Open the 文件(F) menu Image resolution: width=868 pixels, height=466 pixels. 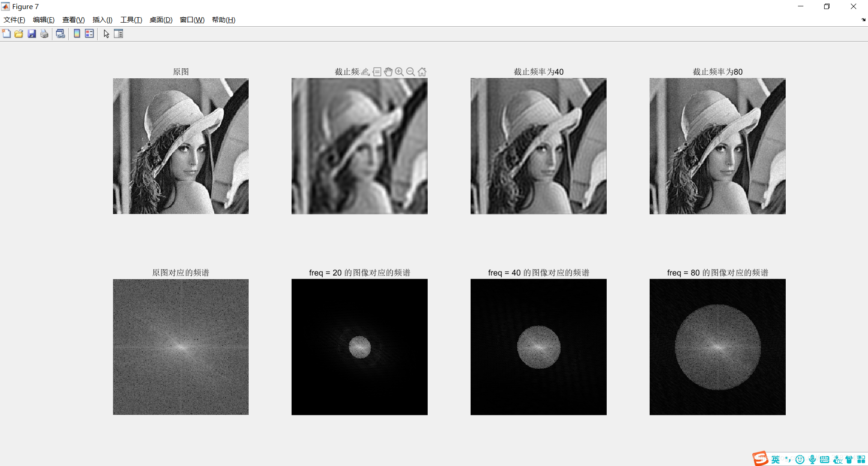coord(14,20)
